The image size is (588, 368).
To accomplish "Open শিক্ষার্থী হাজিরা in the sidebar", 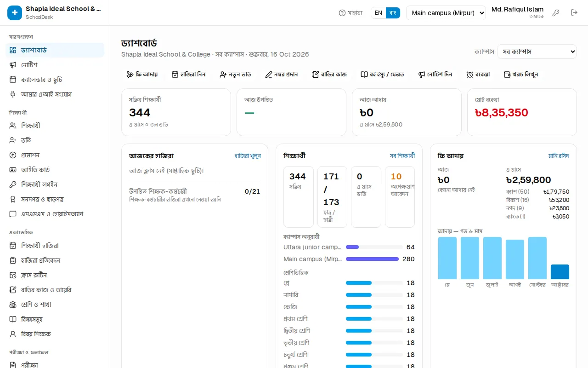I will point(55,246).
